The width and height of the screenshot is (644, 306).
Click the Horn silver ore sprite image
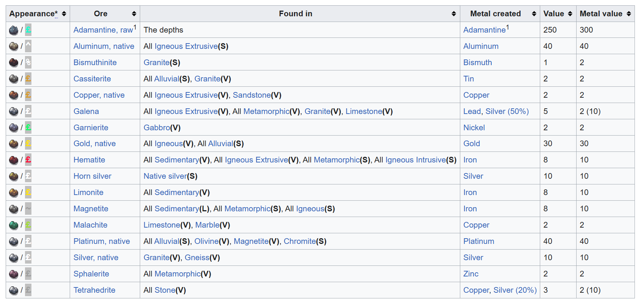(14, 176)
